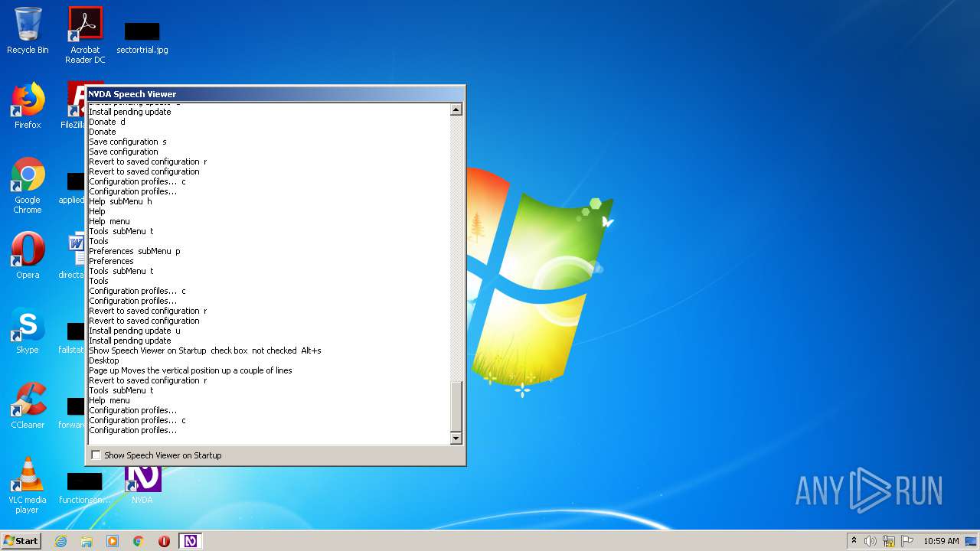
Task: Launch Acrobat Reader DC from desktop
Action: point(85,35)
